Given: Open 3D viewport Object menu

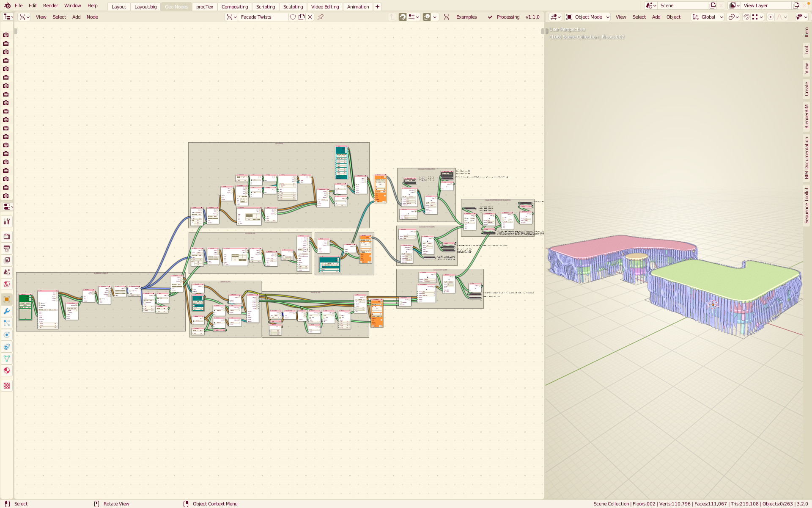Looking at the screenshot, I should click(673, 17).
